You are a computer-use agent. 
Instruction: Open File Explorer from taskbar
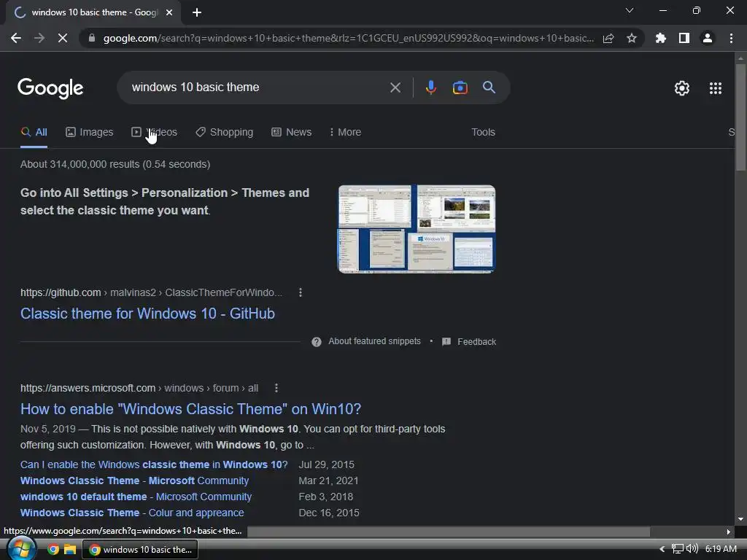pyautogui.click(x=70, y=550)
